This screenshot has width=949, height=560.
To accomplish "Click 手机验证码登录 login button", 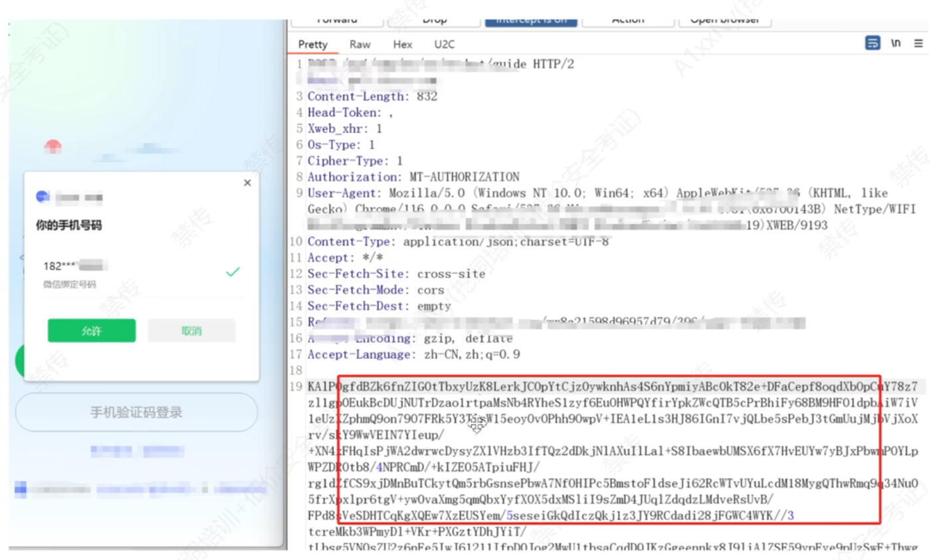I will point(136,413).
